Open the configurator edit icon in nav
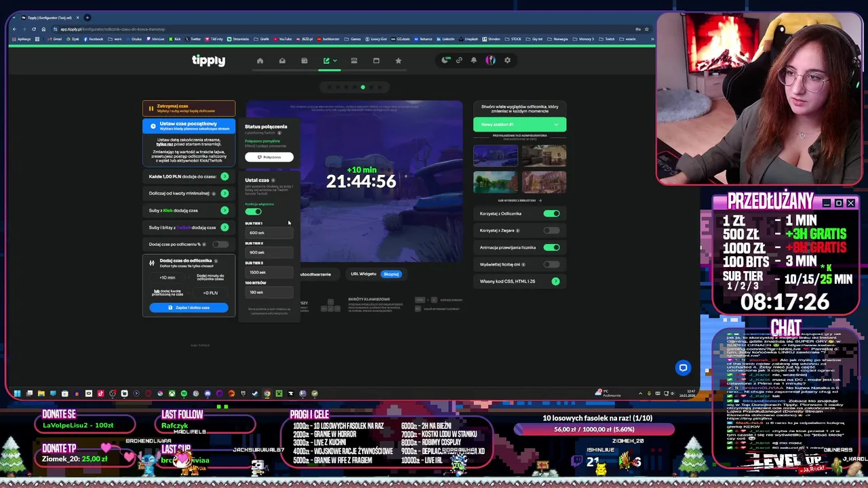This screenshot has height=488, width=868. click(326, 60)
